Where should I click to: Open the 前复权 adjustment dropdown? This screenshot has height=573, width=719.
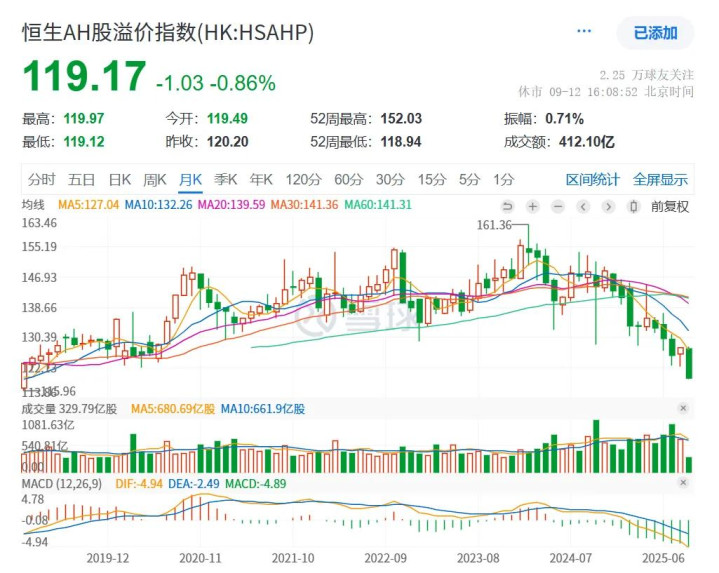669,207
